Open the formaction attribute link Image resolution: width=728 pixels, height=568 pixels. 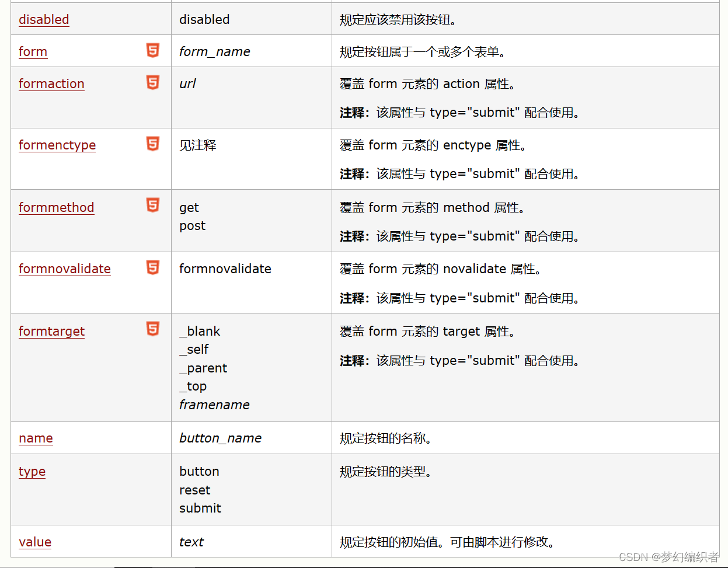click(x=51, y=83)
